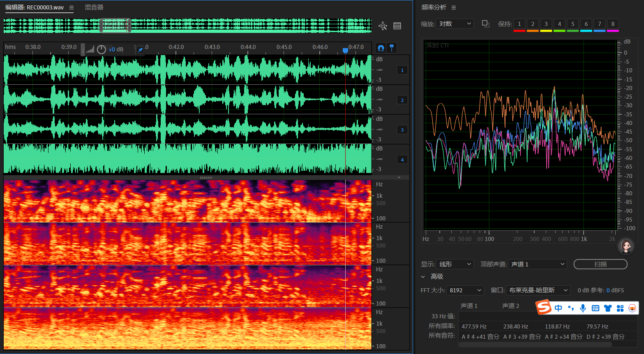
Task: Pin the HUD volume overlay
Action: 140,50
